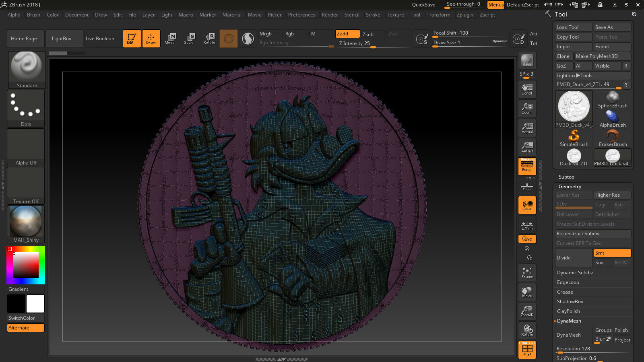Open LightBox browser

click(64, 39)
